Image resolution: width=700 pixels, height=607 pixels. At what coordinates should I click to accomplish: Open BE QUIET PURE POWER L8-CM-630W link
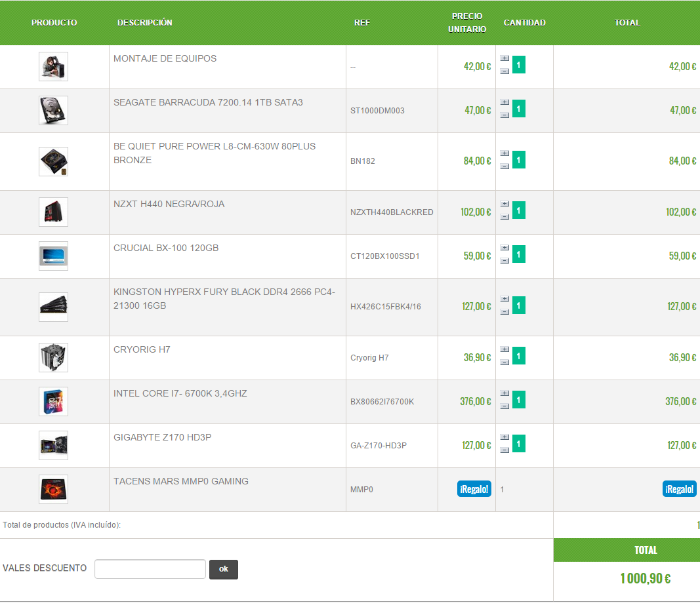pos(215,153)
